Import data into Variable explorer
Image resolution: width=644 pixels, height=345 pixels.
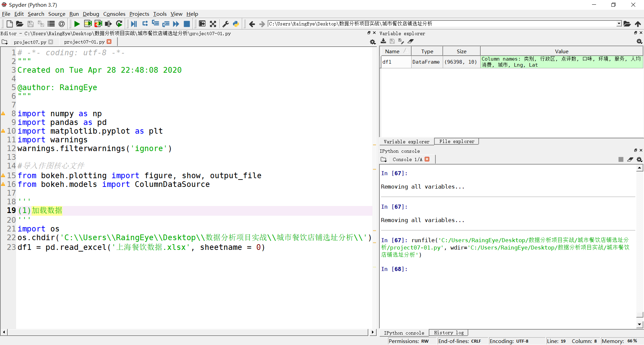(x=383, y=41)
